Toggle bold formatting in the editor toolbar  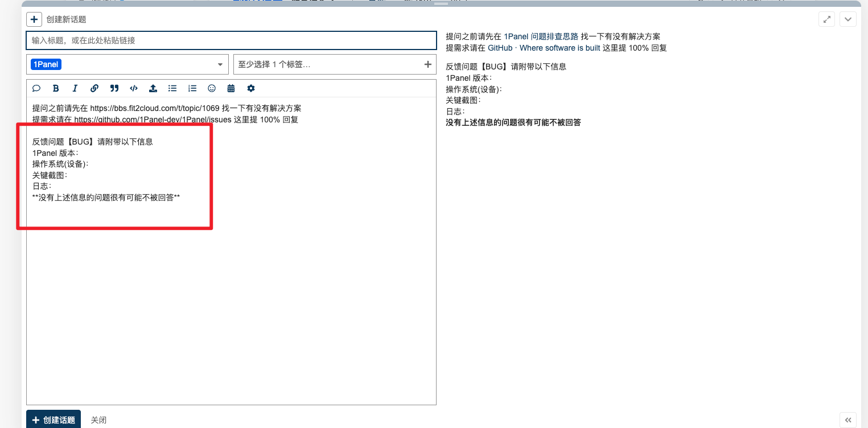click(x=56, y=88)
